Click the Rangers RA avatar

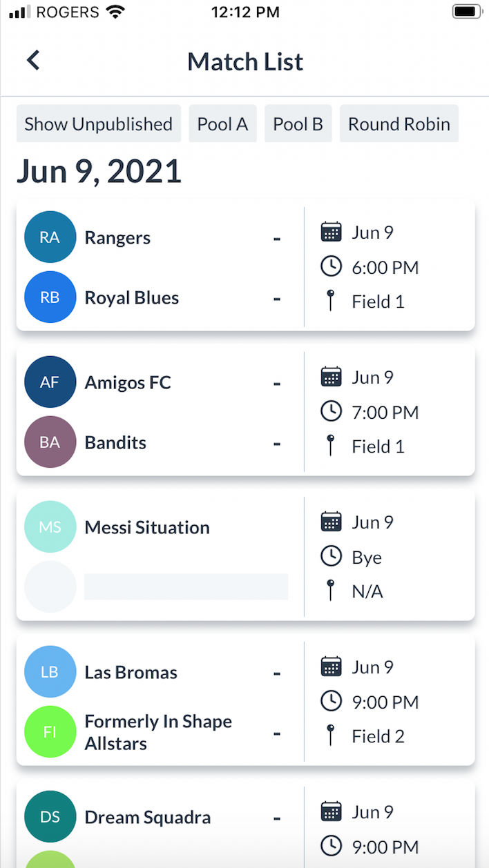pyautogui.click(x=50, y=237)
